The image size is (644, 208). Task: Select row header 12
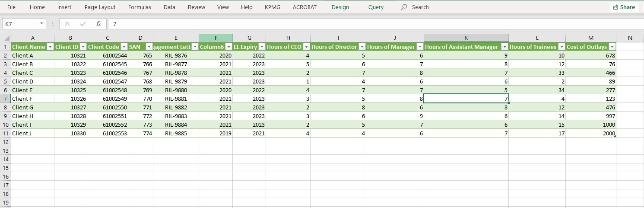coord(6,142)
